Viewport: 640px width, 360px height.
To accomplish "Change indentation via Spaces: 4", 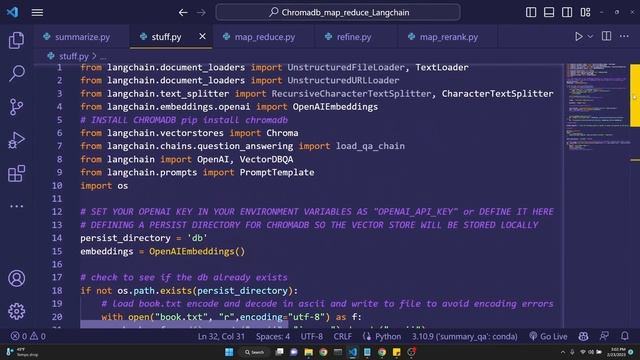I will point(273,336).
